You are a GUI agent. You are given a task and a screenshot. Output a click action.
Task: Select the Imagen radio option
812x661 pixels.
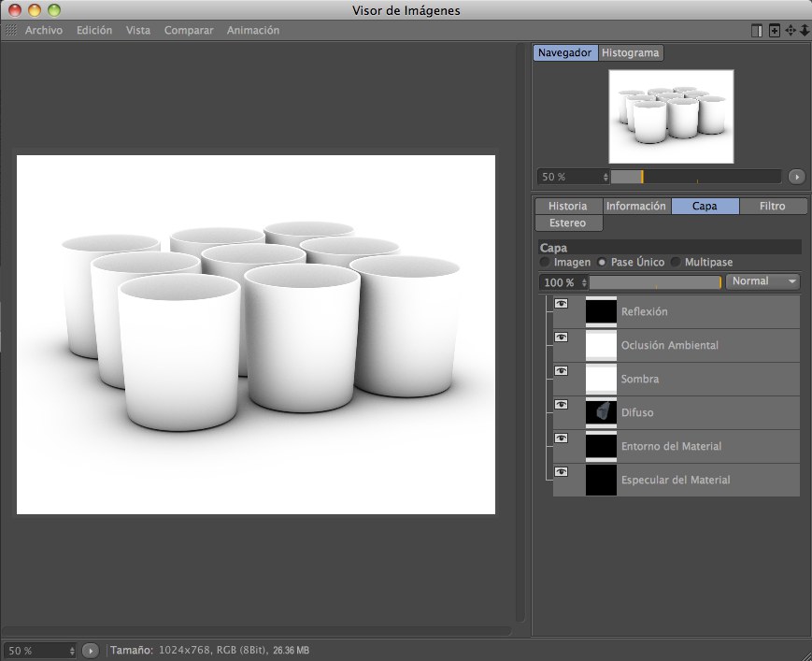tap(545, 263)
